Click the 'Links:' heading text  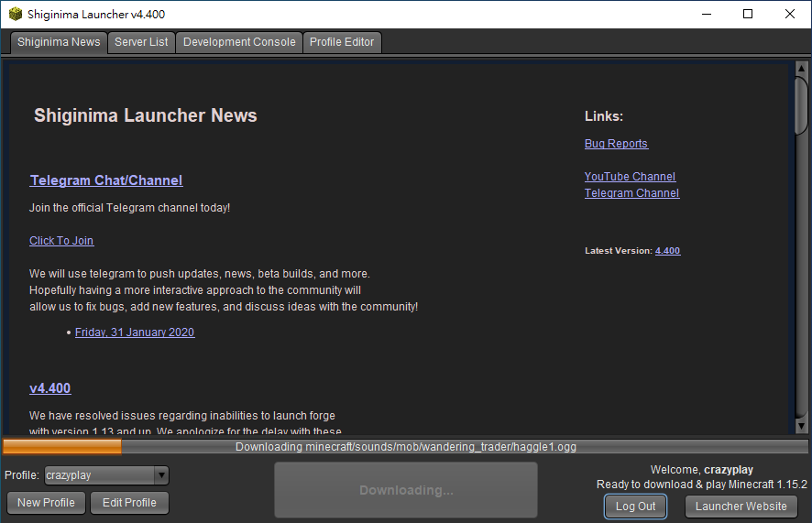pyautogui.click(x=604, y=116)
